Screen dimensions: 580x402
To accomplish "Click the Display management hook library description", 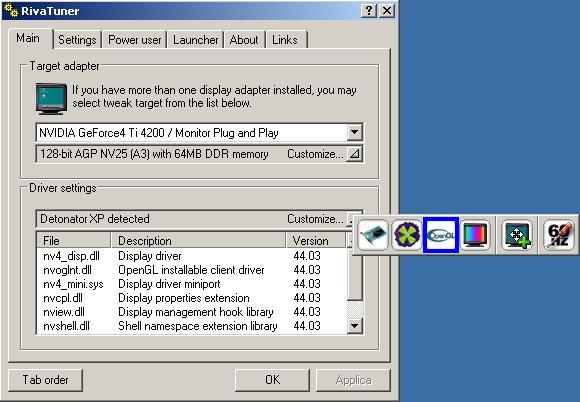I will click(x=195, y=312).
